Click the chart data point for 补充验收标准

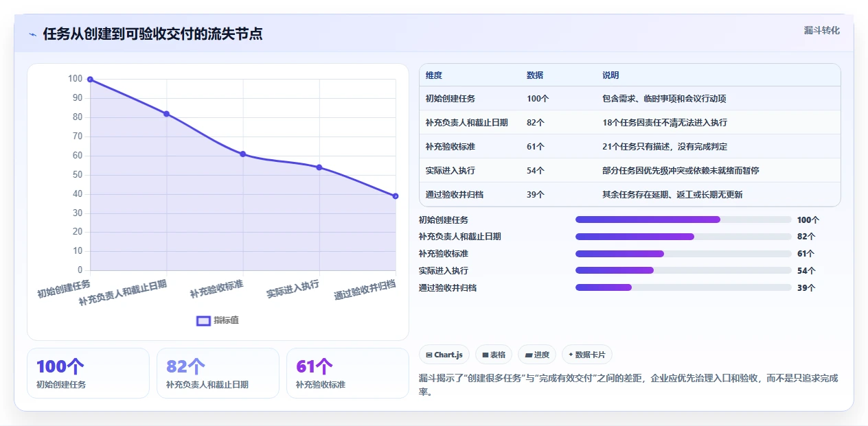[x=243, y=154]
